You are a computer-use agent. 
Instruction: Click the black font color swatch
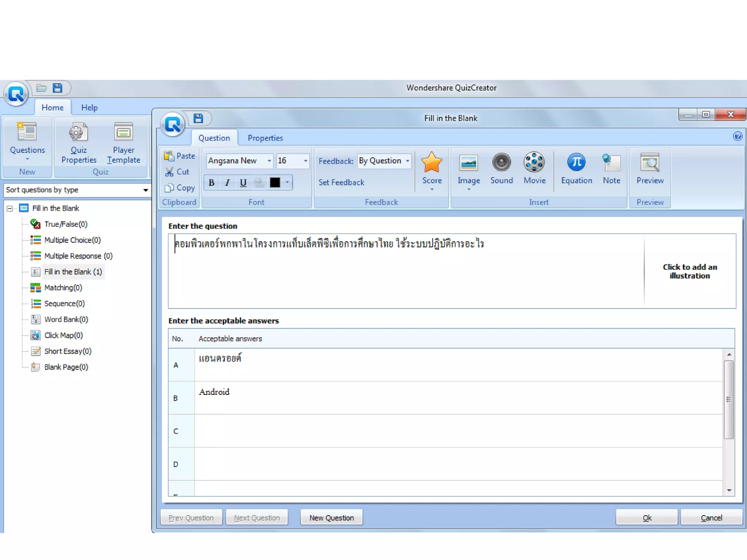pyautogui.click(x=275, y=183)
